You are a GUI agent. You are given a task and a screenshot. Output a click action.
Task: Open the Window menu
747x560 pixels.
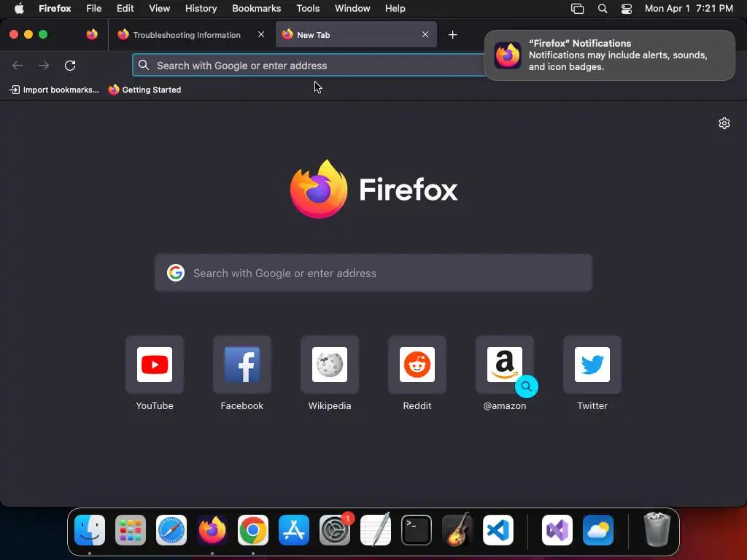(x=352, y=9)
